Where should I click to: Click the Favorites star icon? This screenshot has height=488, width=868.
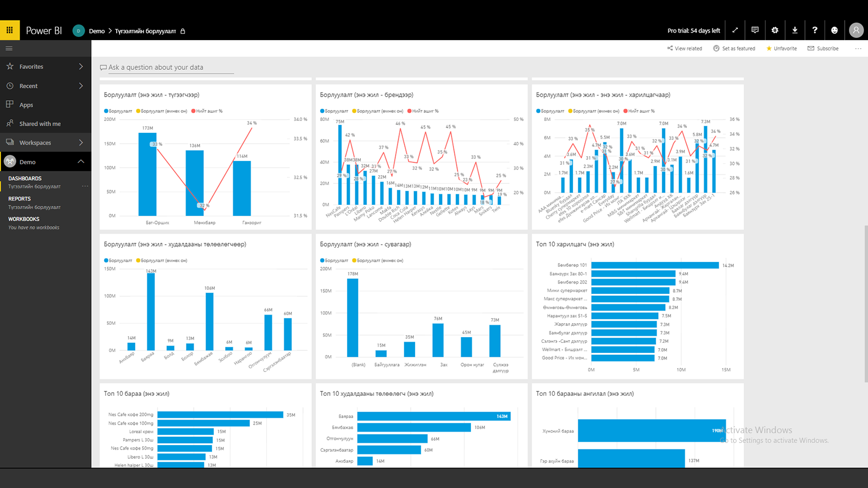[x=10, y=66]
